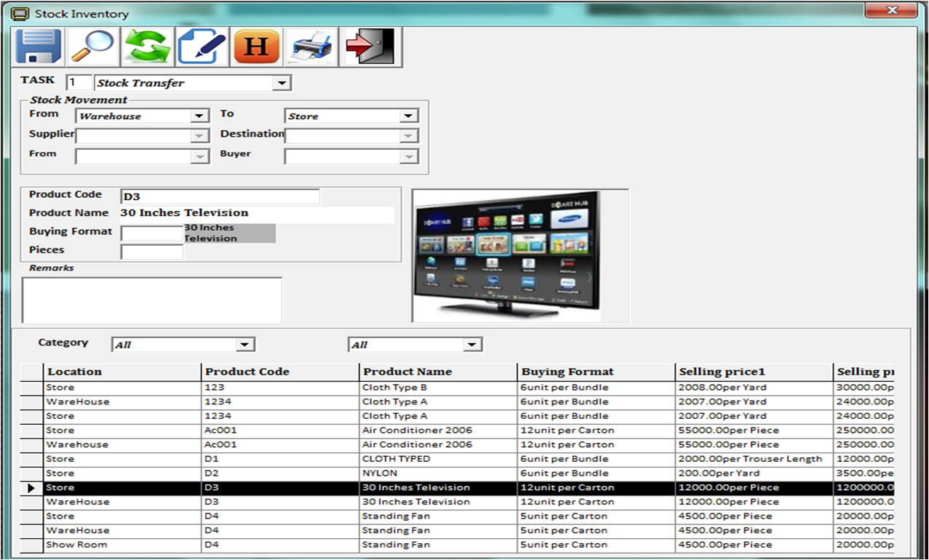Click the orange H toolbar icon
The width and height of the screenshot is (929, 560).
tap(256, 47)
